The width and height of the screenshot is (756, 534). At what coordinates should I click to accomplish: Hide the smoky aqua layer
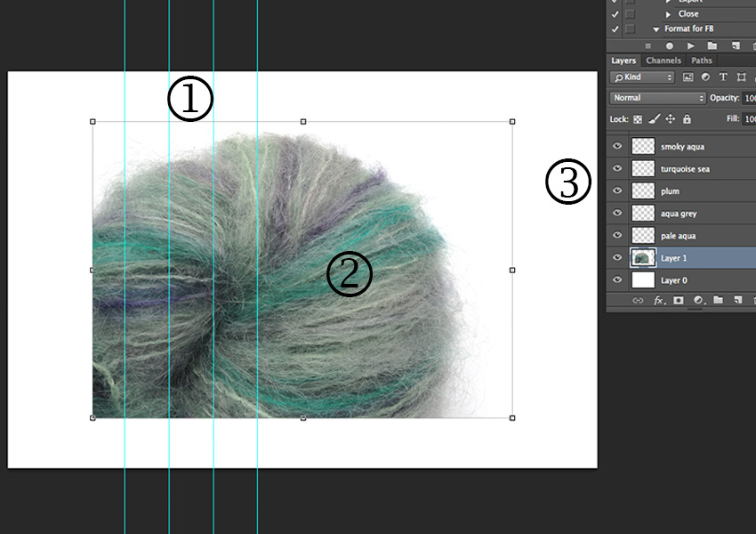point(617,146)
